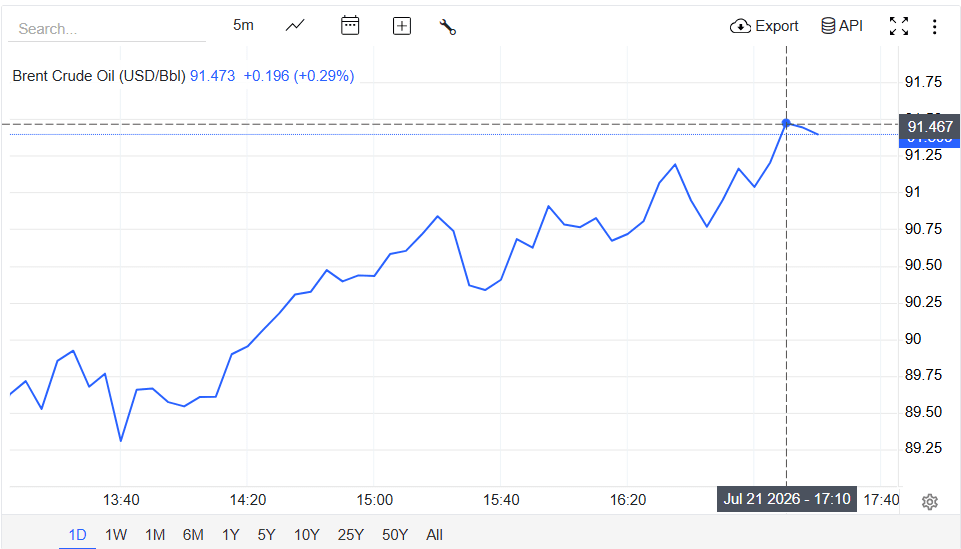
Task: Expand the 5m interval dropdown
Action: click(243, 25)
